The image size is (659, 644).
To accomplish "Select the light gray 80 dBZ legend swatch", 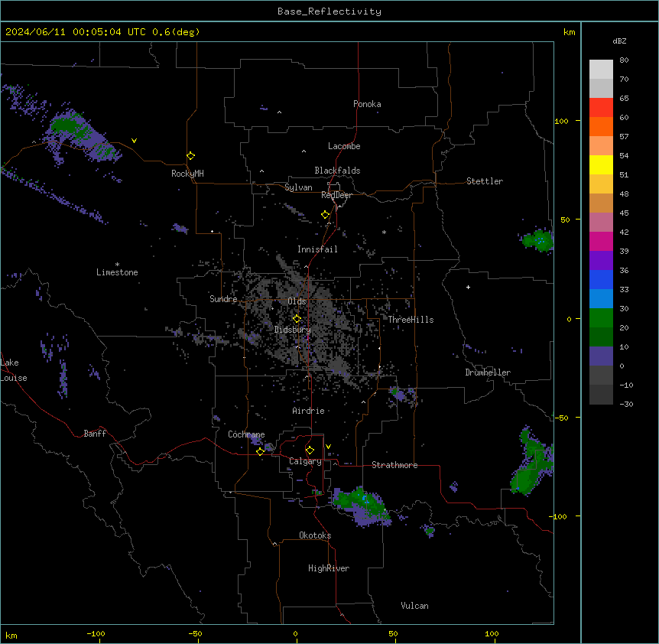I will click(601, 70).
